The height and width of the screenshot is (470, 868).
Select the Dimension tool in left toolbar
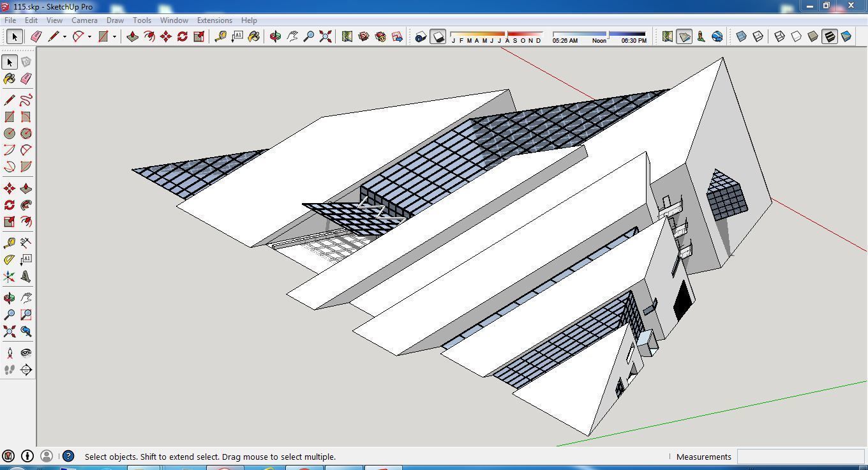pos(26,243)
